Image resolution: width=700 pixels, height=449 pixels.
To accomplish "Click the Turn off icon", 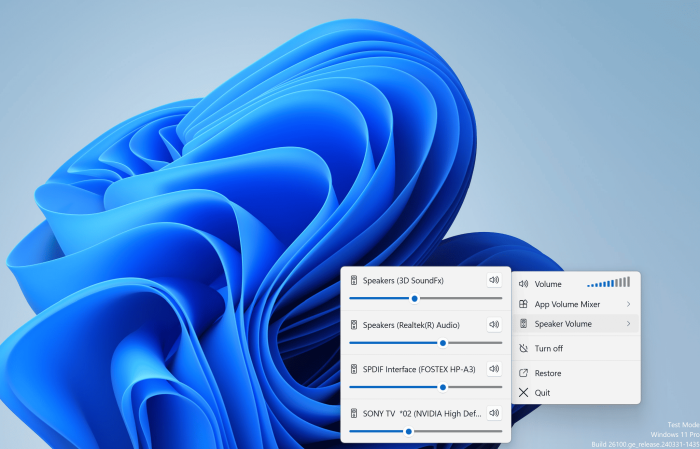I will coord(523,348).
